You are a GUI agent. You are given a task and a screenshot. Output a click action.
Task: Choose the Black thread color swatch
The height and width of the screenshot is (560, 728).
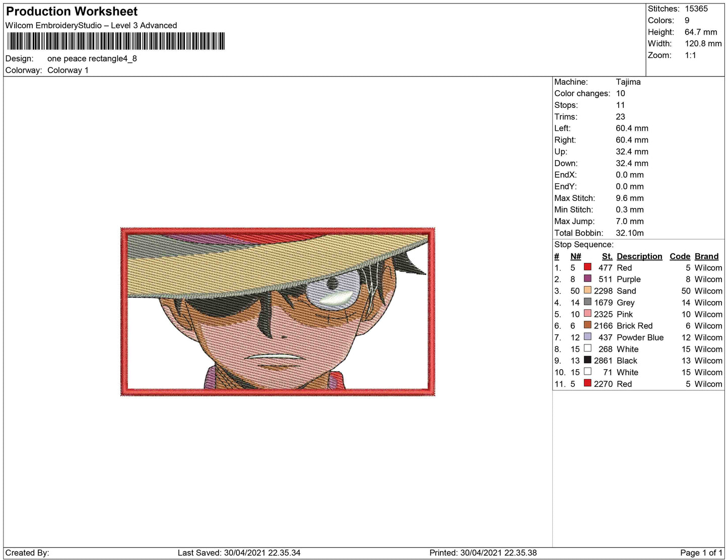coord(587,360)
